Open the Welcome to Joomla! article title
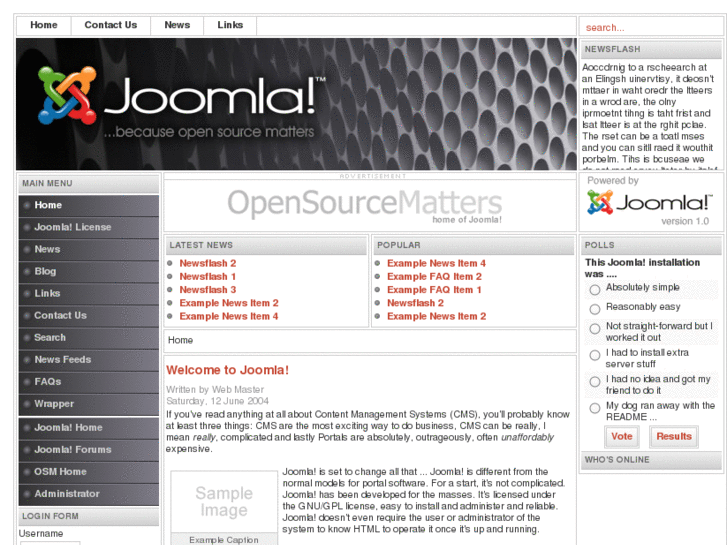 227,370
